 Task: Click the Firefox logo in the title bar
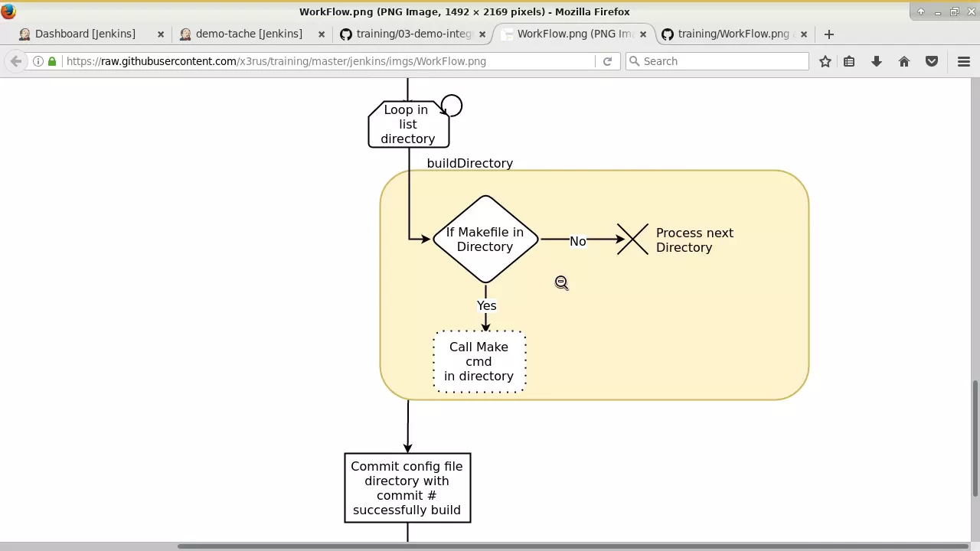click(8, 11)
